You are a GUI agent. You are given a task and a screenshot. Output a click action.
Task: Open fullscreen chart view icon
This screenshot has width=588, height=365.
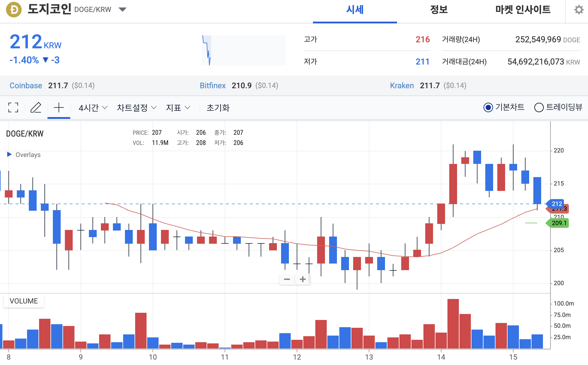coord(13,107)
